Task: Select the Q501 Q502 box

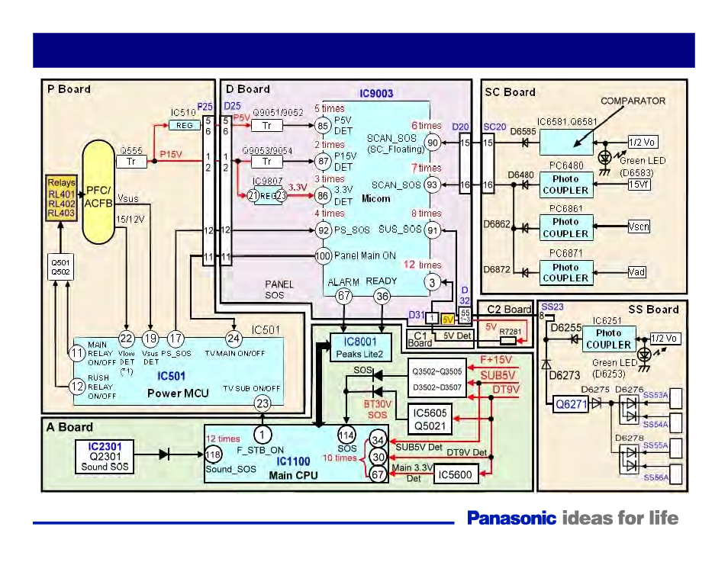Action: (x=61, y=267)
